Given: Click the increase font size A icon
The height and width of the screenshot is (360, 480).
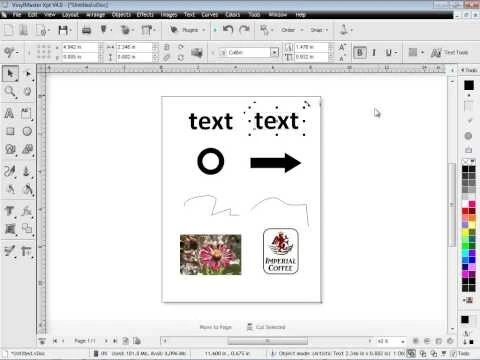Looking at the screenshot, I should (342, 48).
